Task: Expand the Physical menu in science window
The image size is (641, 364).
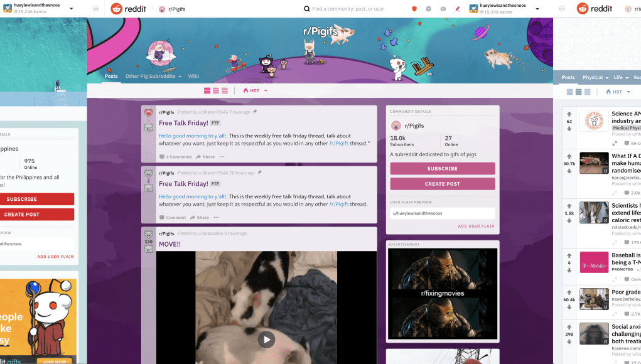Action: click(x=595, y=78)
